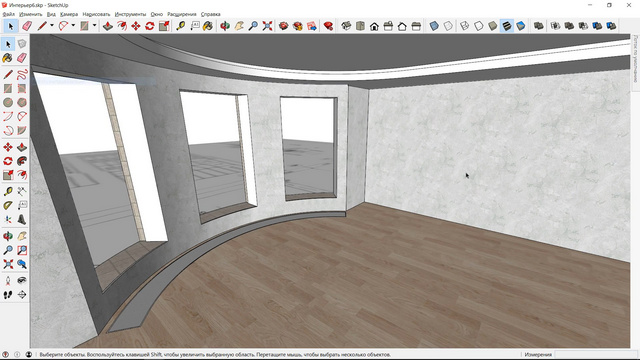Switch to Iso view

(x=346, y=26)
